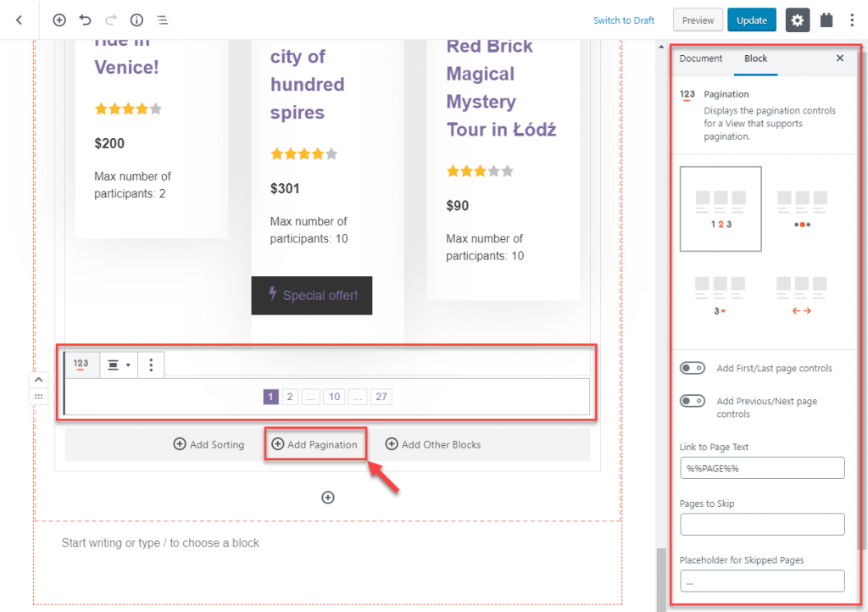Click Switch to Draft link
Screen dimensions: 868x612
623,20
